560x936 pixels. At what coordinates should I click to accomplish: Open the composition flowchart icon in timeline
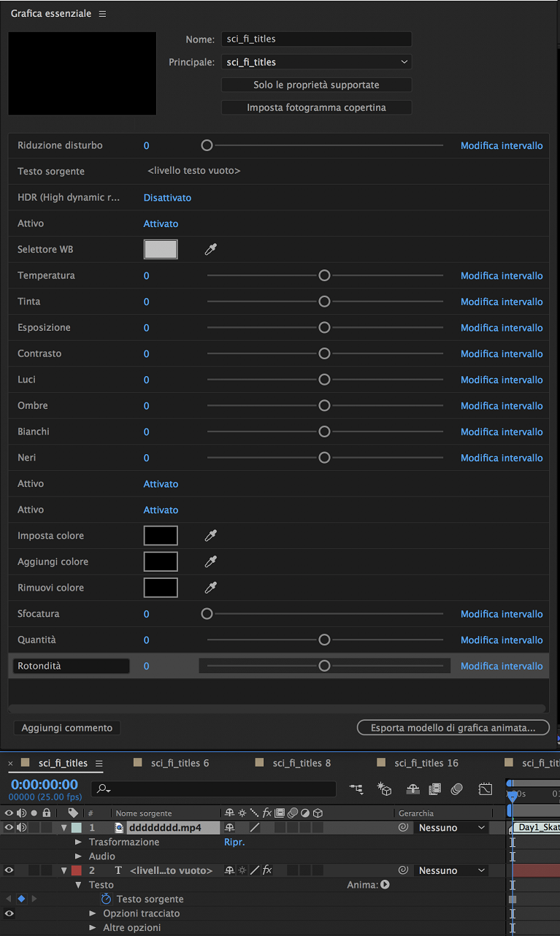pos(356,789)
